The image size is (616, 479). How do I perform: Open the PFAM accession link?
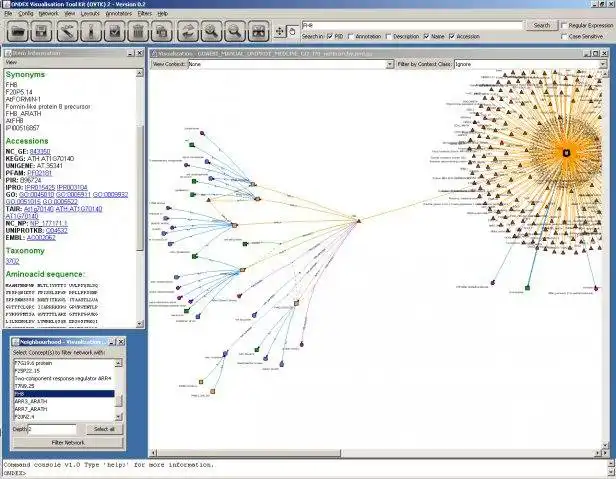click(x=39, y=173)
